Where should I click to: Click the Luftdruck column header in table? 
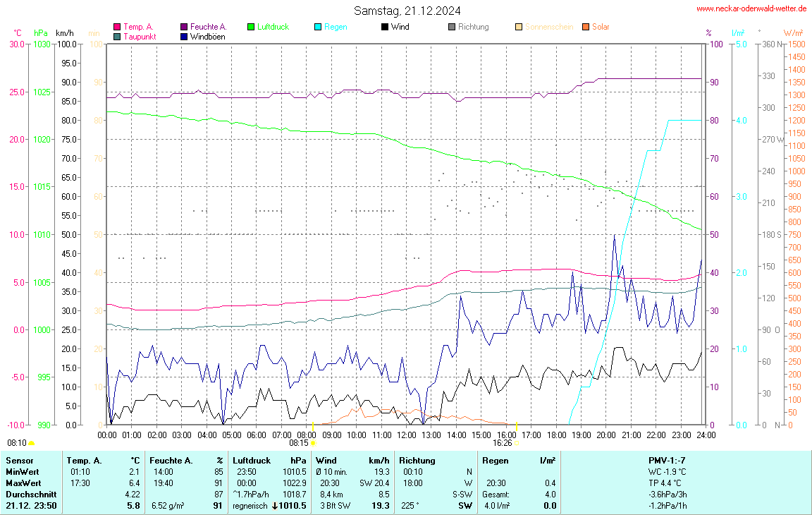click(x=251, y=460)
